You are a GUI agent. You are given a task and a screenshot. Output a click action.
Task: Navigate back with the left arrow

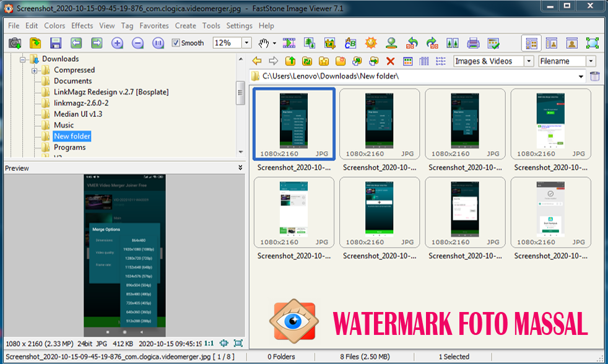(256, 61)
